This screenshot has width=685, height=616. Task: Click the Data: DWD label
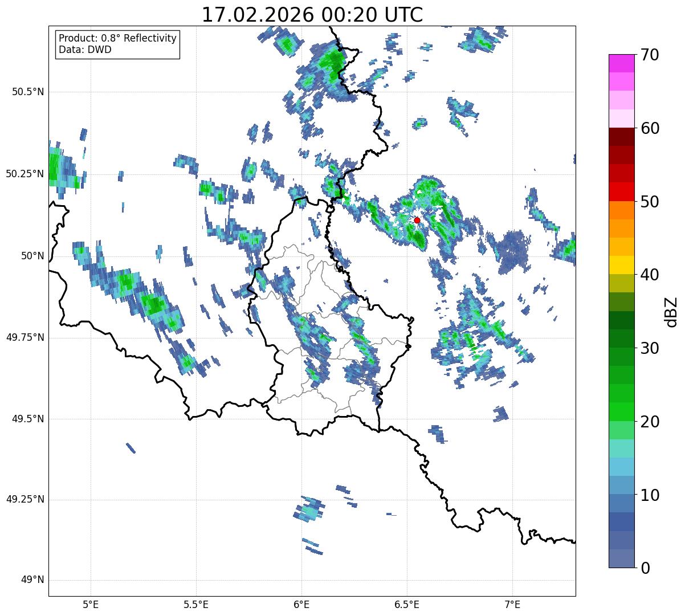point(85,50)
